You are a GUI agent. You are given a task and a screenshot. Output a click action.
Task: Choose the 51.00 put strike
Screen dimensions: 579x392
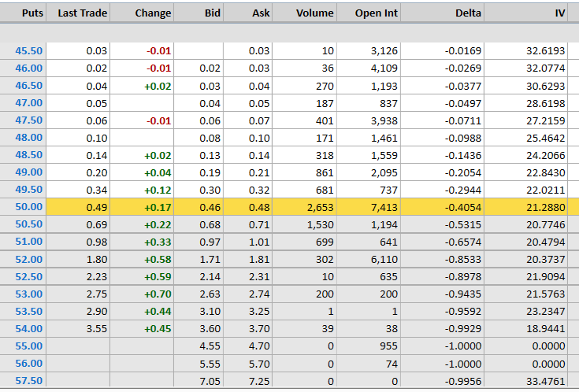coord(29,242)
